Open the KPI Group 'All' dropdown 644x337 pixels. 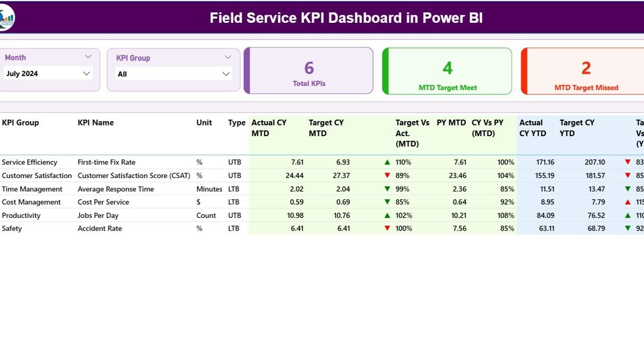pos(226,74)
